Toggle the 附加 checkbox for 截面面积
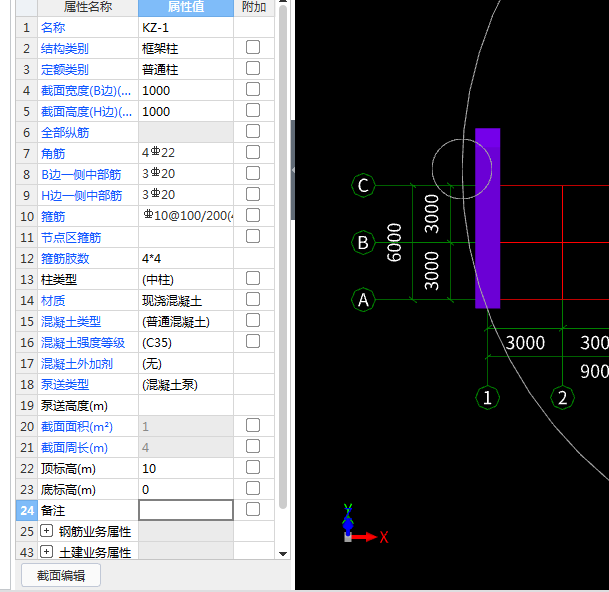This screenshot has height=592, width=609. tap(253, 425)
